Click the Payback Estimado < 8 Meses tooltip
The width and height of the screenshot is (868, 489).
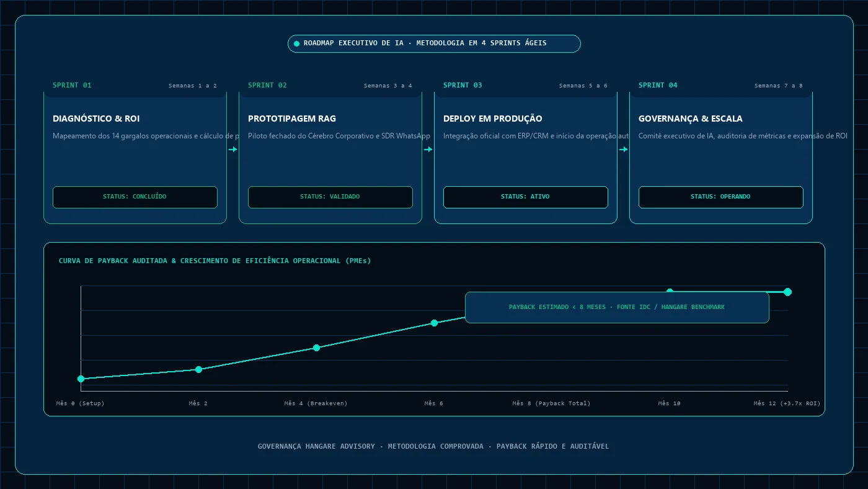tap(617, 307)
